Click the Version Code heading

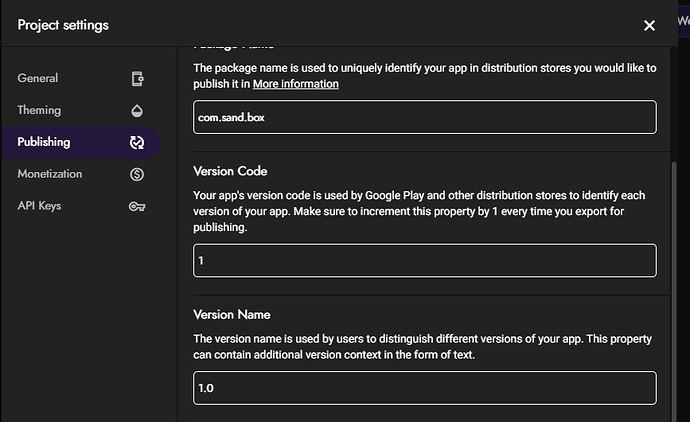tap(230, 171)
